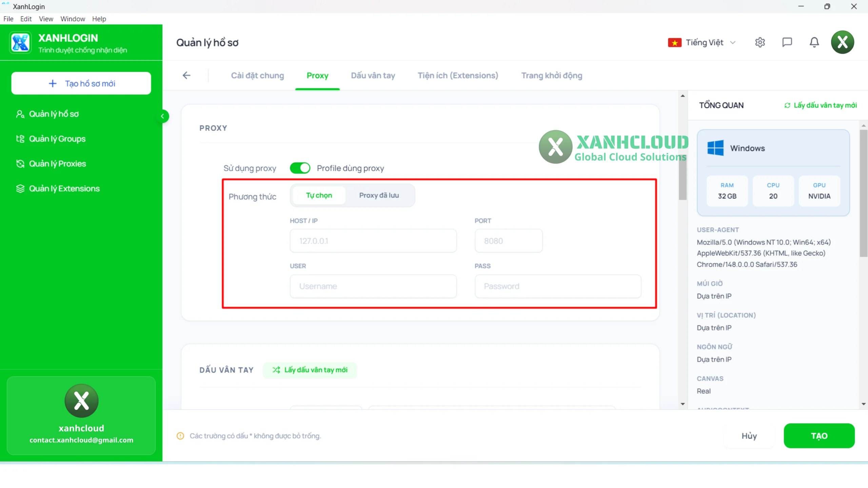Viewport: 868px width, 488px height.
Task: Open the Window menu
Action: click(73, 19)
